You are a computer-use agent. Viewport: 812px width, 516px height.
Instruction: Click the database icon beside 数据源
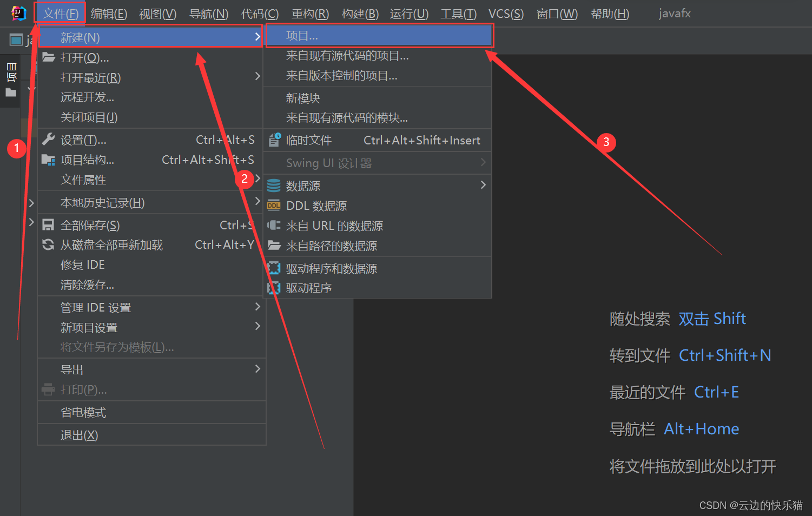coord(274,186)
